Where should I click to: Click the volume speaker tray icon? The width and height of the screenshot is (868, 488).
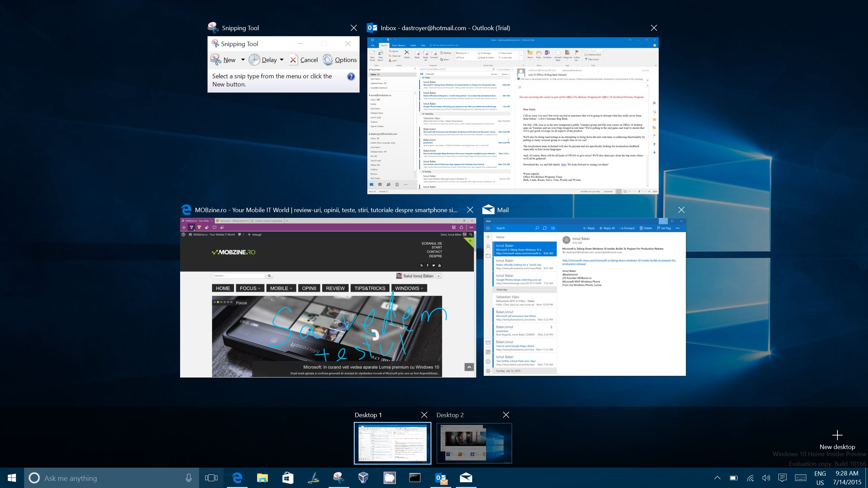click(766, 478)
